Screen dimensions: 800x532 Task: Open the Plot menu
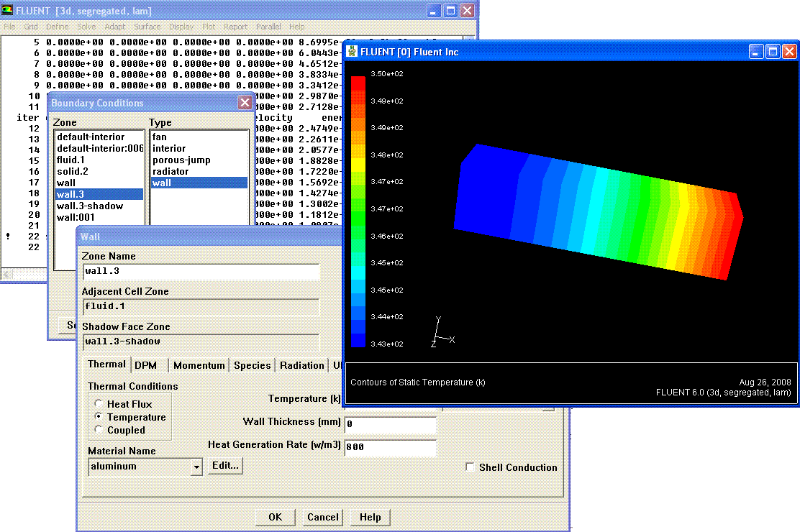[x=208, y=27]
